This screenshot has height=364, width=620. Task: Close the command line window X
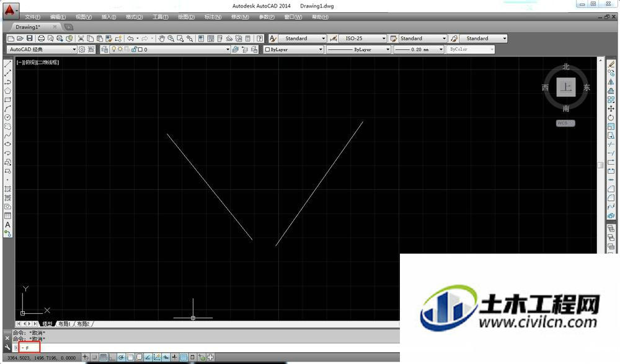pyautogui.click(x=7, y=339)
